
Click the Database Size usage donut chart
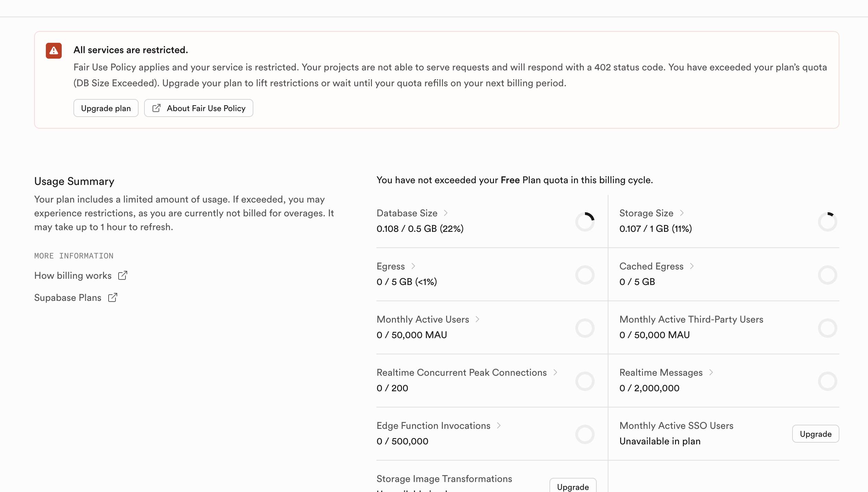tap(585, 222)
